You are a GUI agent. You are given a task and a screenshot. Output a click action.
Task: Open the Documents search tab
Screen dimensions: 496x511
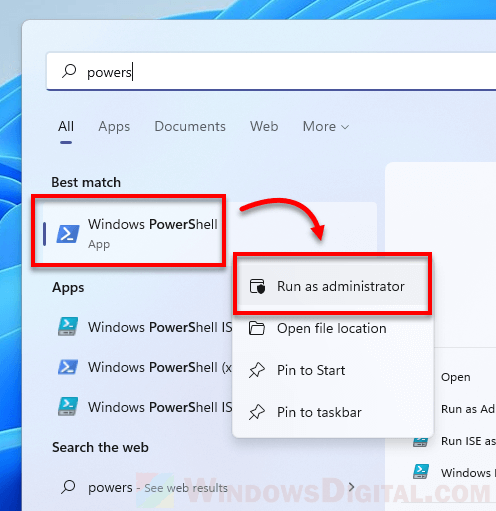point(190,126)
